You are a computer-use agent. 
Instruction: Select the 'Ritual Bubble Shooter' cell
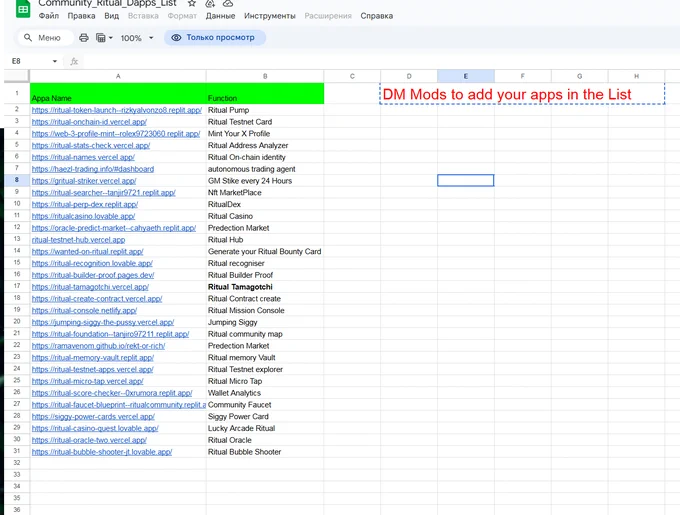coord(265,452)
